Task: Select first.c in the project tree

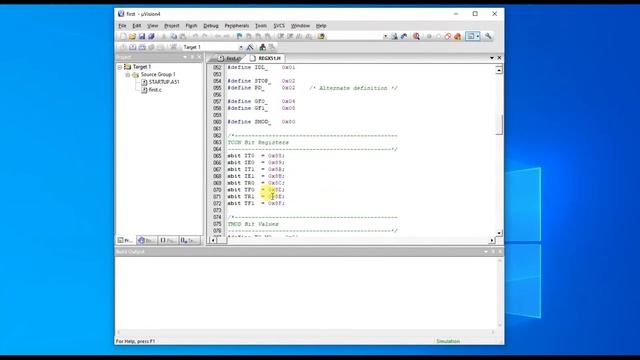Action: pos(155,90)
